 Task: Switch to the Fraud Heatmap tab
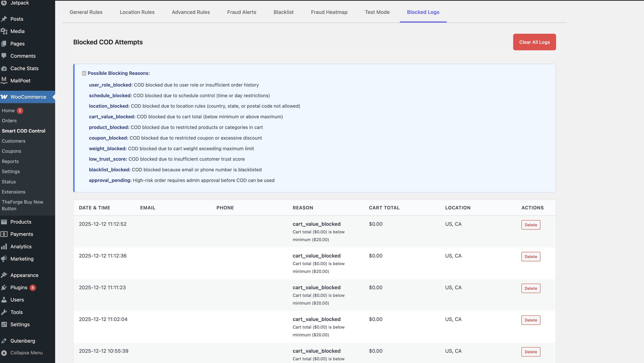(x=329, y=12)
